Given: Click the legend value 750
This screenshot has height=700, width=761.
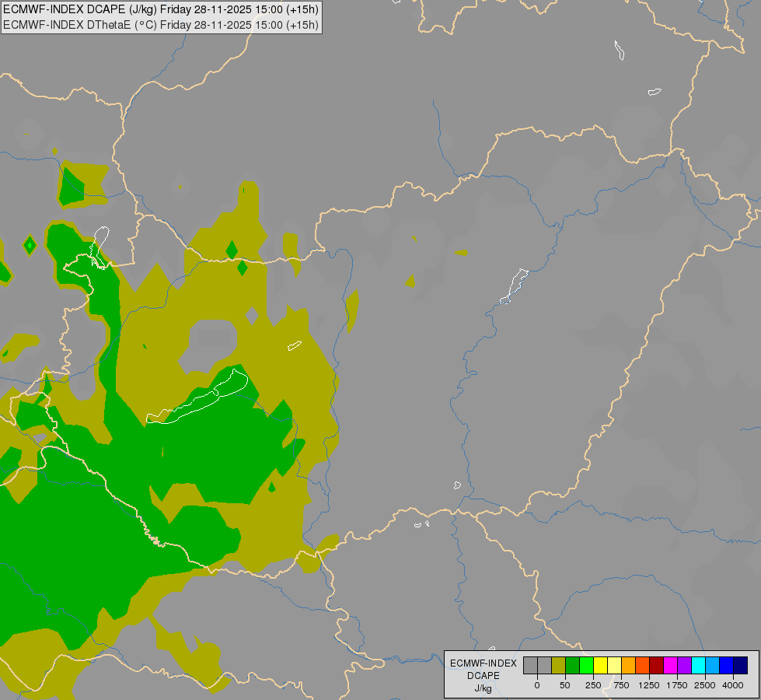Looking at the screenshot, I should click(x=621, y=685).
